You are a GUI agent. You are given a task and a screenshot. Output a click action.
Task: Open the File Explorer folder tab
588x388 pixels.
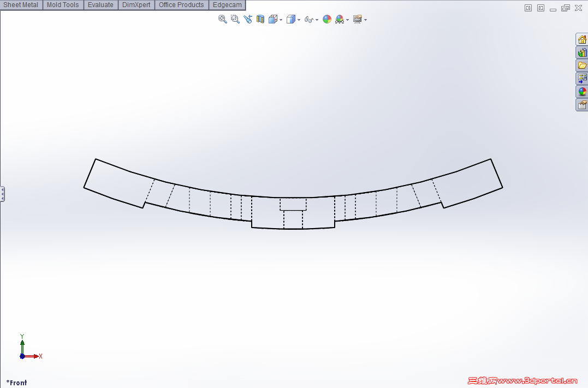click(582, 65)
